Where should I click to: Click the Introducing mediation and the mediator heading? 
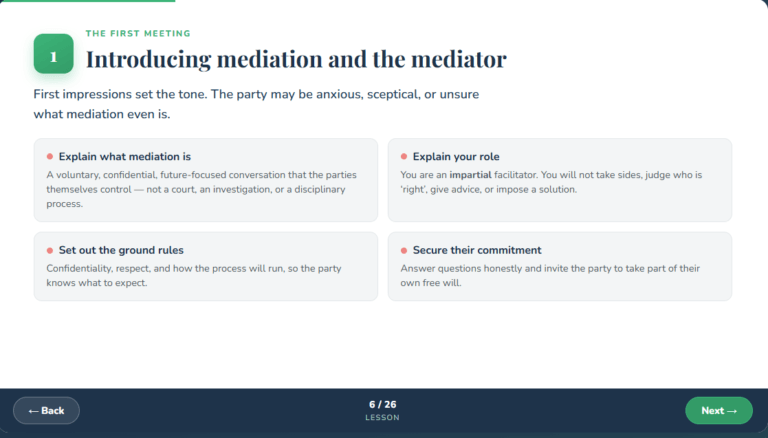pyautogui.click(x=296, y=59)
